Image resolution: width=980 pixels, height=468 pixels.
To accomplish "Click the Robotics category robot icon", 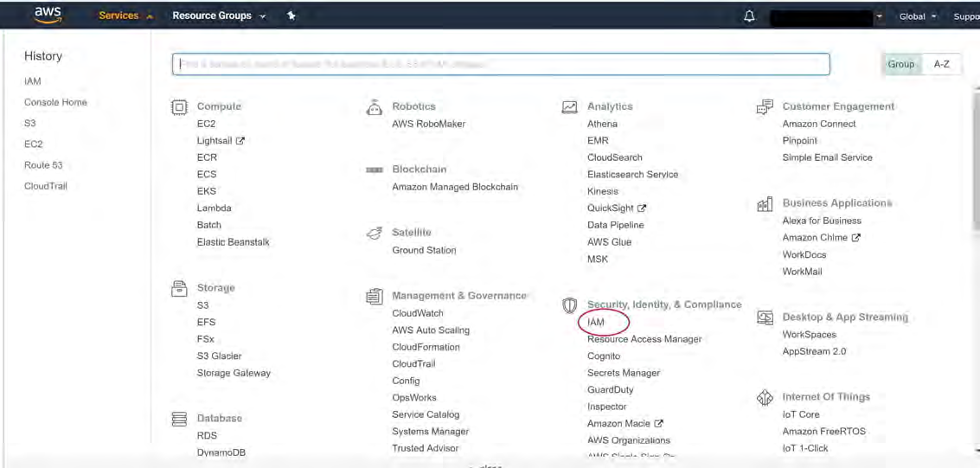I will [374, 107].
